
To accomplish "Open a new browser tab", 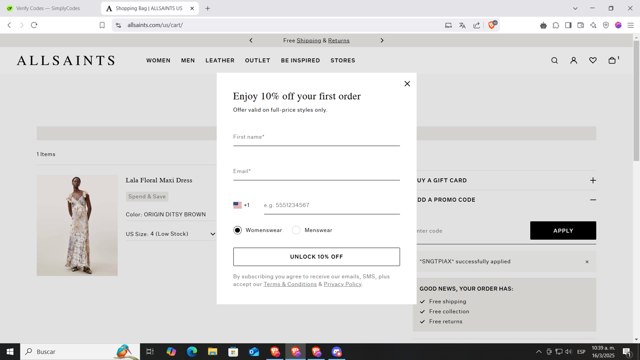I will tap(207, 8).
